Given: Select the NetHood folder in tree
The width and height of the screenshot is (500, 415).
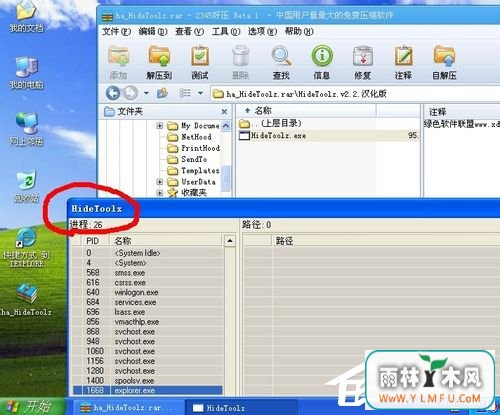Looking at the screenshot, I should tap(189, 137).
